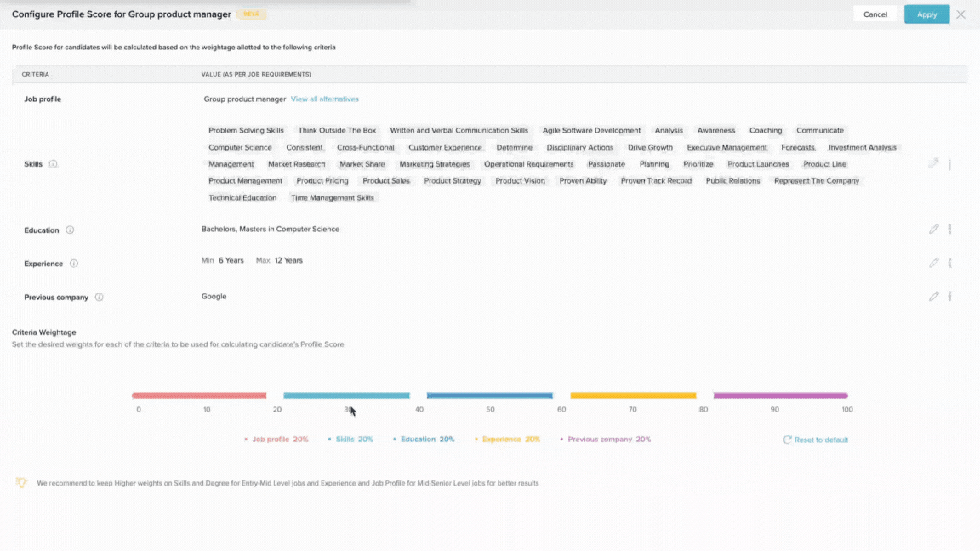Screen dimensions: 980x551
Task: Select the Product Pricing skill tag
Action: 322,180
